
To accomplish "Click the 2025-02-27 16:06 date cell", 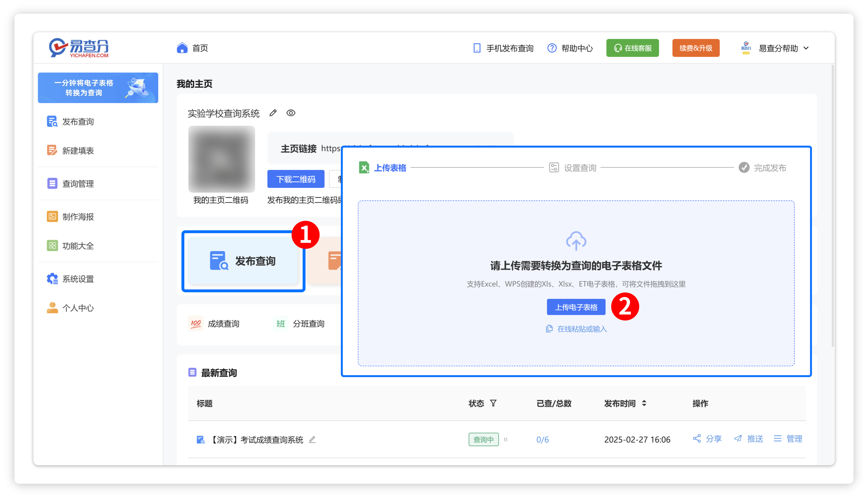I will click(637, 440).
